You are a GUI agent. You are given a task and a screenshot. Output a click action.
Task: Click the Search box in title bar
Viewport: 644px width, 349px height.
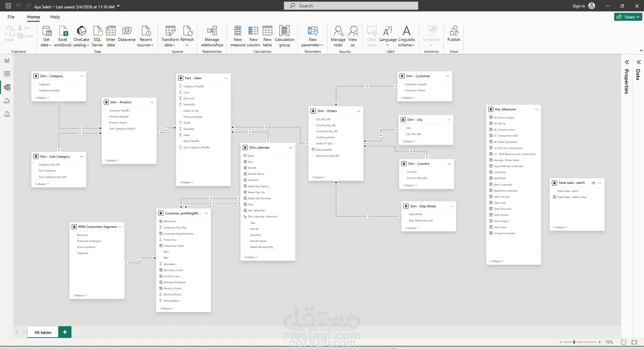[351, 6]
